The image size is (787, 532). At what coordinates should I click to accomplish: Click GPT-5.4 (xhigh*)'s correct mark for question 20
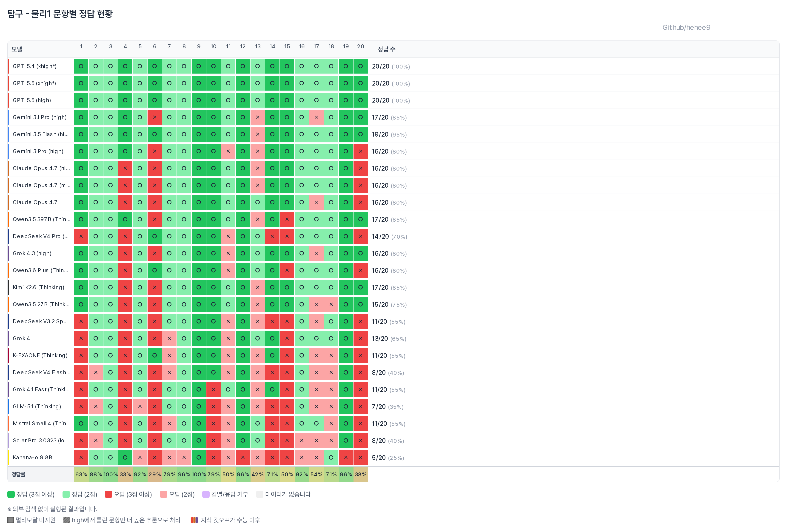(361, 66)
